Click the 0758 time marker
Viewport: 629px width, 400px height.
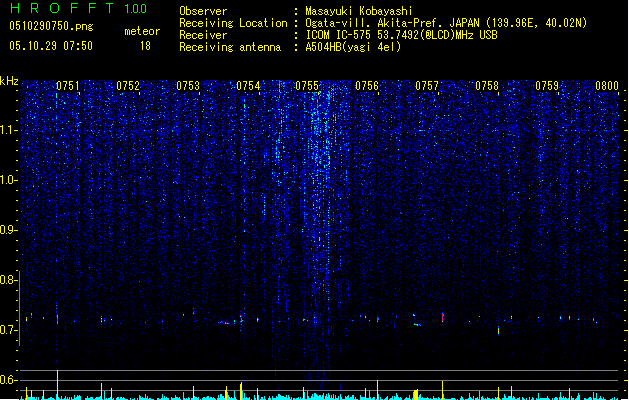click(487, 86)
